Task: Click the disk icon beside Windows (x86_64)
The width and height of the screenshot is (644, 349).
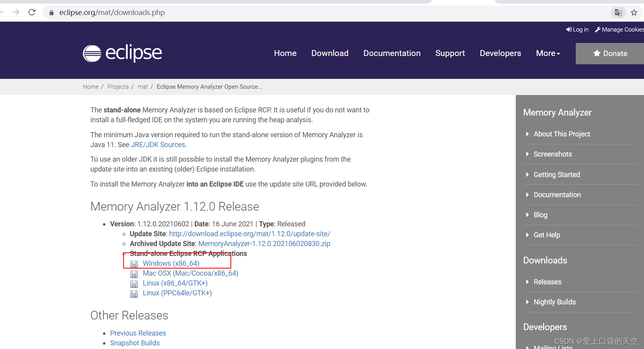Action: (x=134, y=264)
